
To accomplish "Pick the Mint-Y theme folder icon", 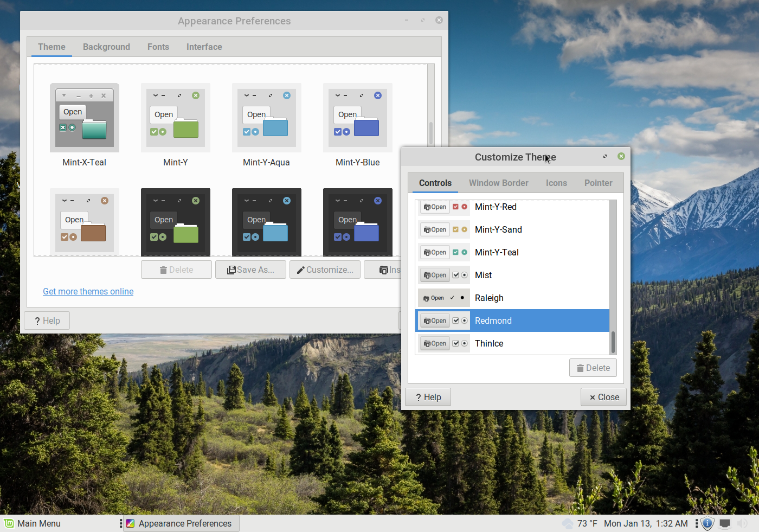I will pyautogui.click(x=186, y=129).
